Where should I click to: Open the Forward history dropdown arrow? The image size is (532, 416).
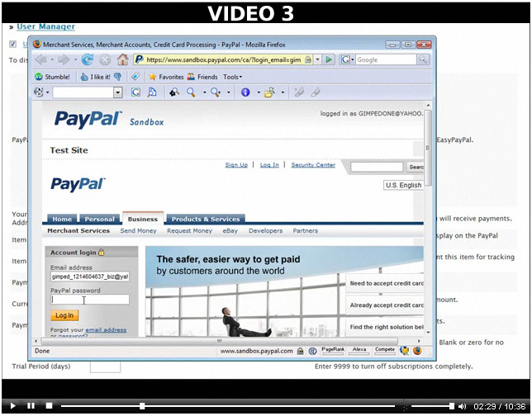(75, 59)
